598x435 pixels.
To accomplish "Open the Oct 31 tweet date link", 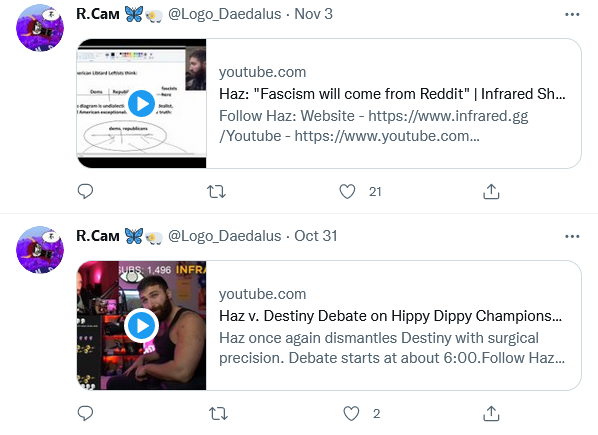I will tap(316, 236).
